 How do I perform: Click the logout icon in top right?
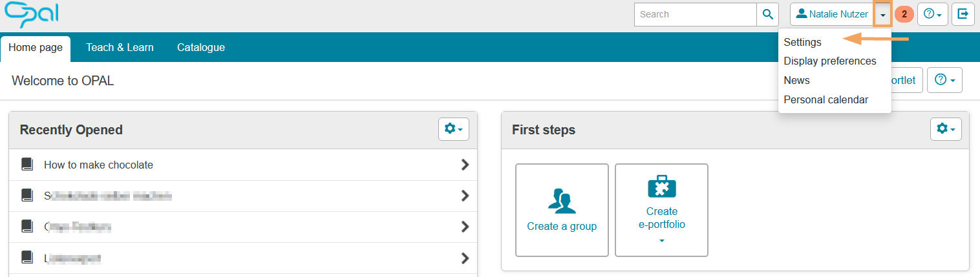pos(963,14)
